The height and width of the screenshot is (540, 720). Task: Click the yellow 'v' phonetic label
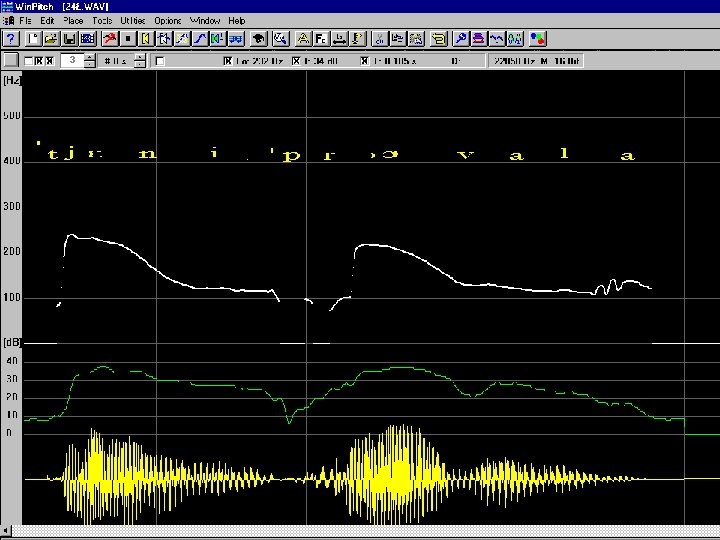coord(465,156)
